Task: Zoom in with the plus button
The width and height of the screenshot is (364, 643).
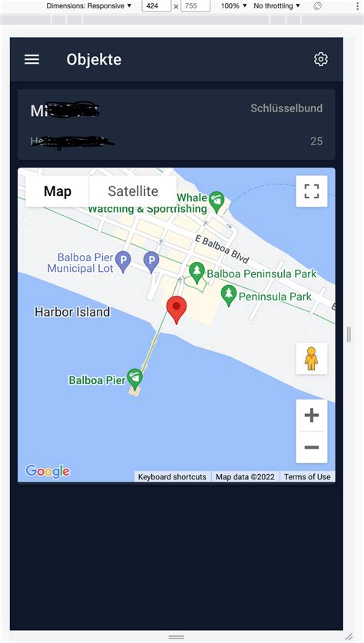Action: point(312,416)
